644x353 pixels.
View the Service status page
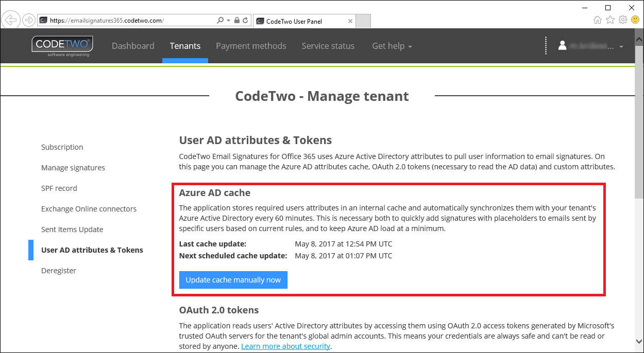328,46
